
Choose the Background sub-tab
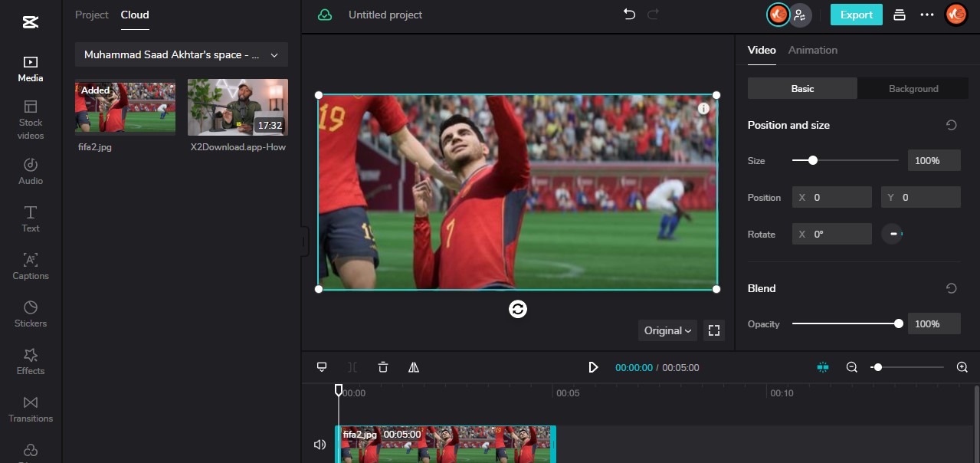point(913,88)
